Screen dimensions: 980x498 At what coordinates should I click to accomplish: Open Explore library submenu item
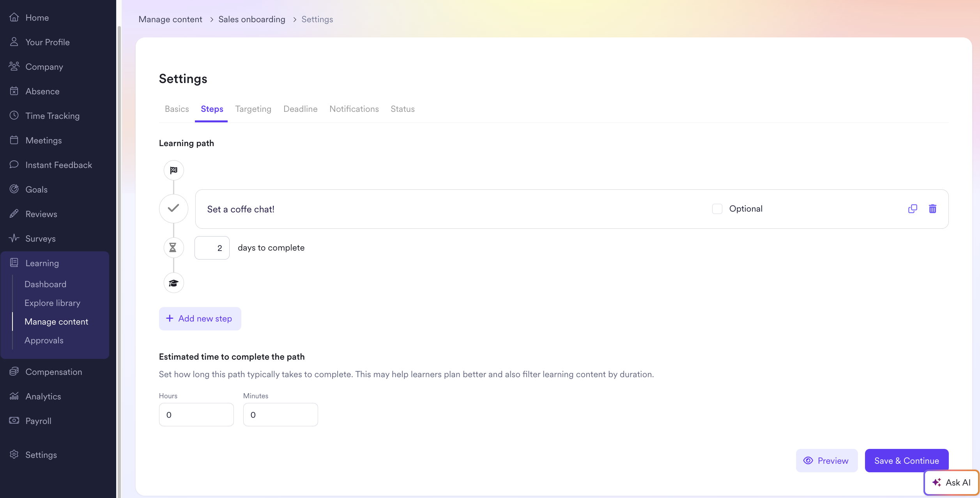tap(52, 303)
